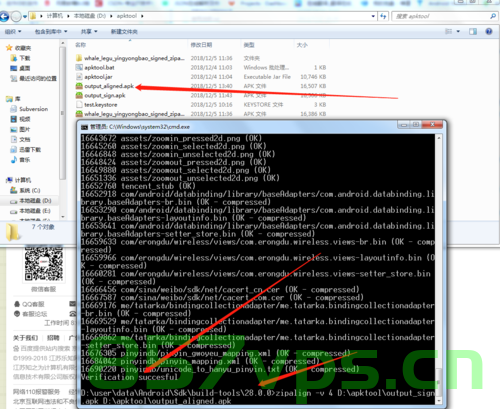Select 本地磁盘 (D:) in the sidebar
This screenshot has height=409, width=500.
point(31,201)
